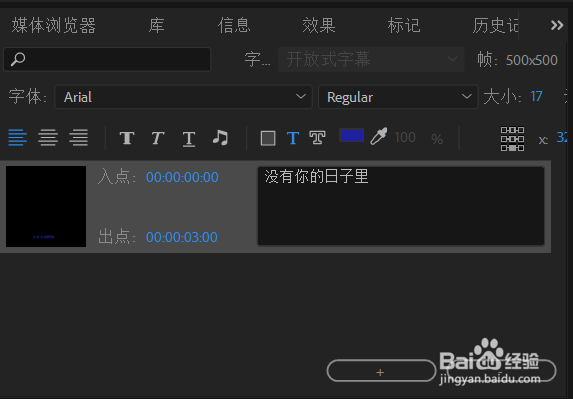Toggle italic caption text

tap(158, 138)
